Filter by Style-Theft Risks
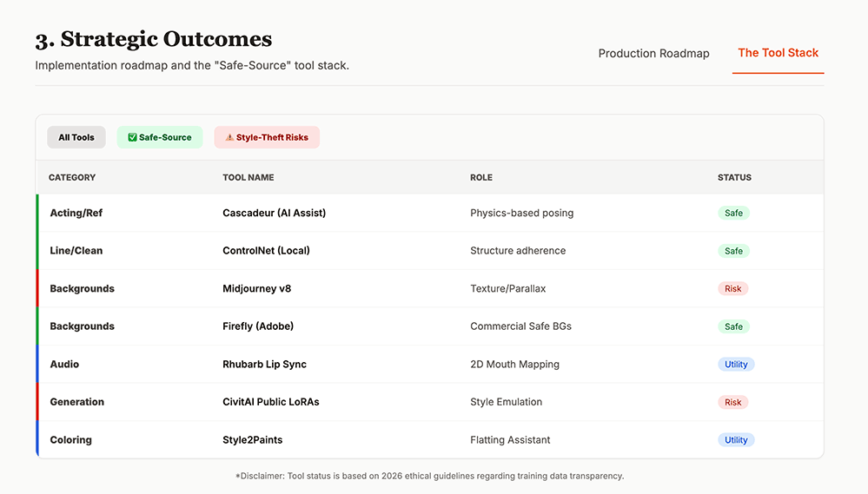868x494 pixels. pos(267,137)
